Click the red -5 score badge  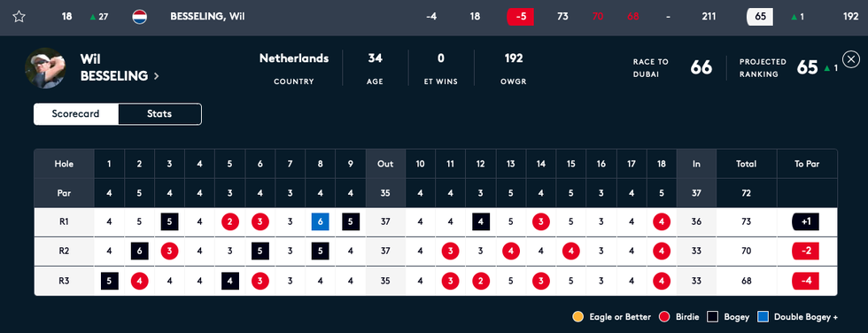click(x=521, y=17)
